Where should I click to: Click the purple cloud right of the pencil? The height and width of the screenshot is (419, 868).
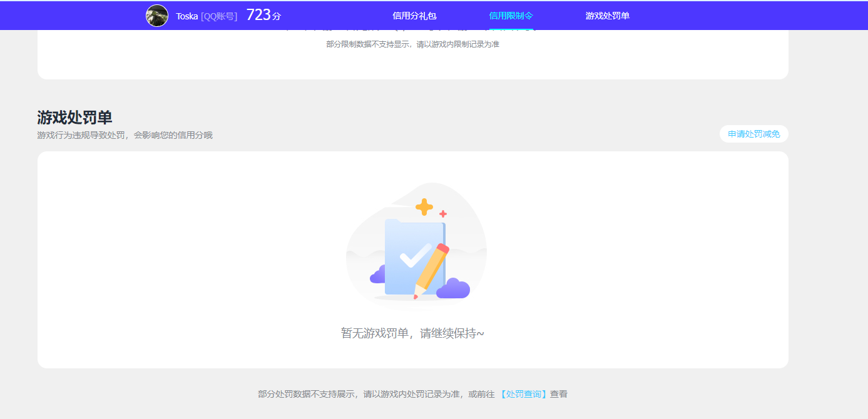454,289
